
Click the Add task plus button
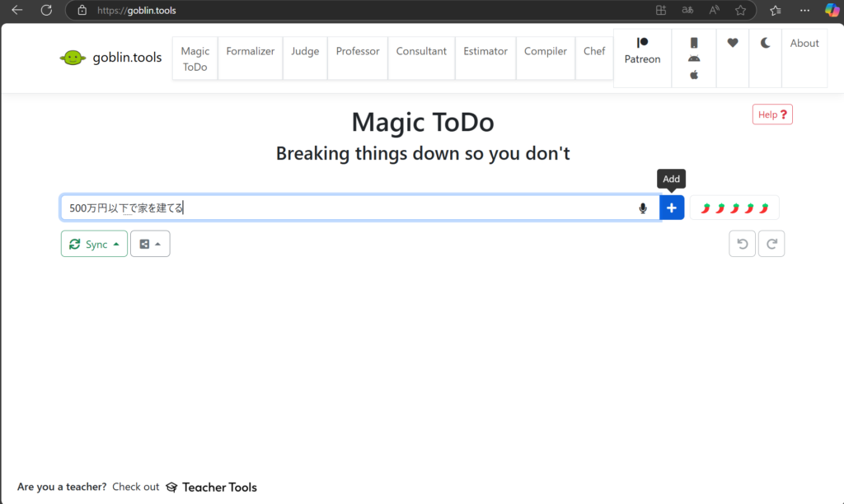pyautogui.click(x=672, y=208)
